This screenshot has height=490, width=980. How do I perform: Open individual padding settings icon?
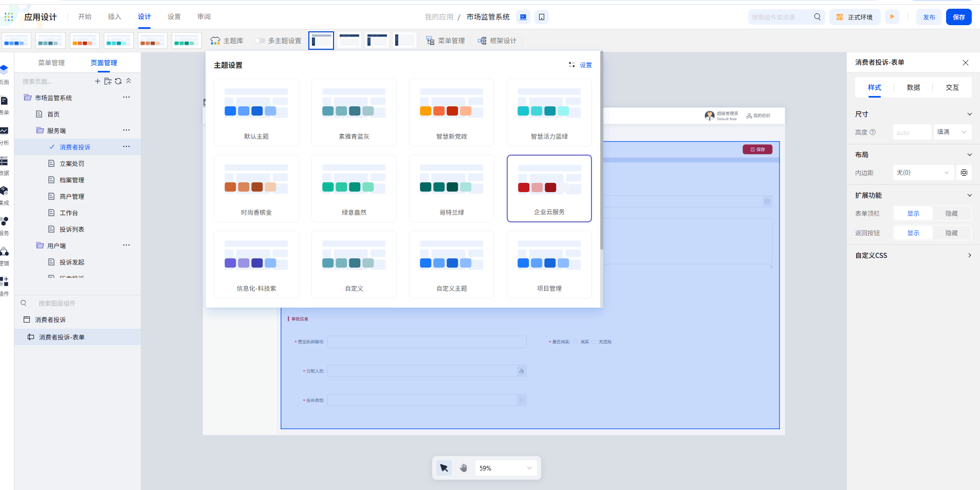click(x=964, y=173)
